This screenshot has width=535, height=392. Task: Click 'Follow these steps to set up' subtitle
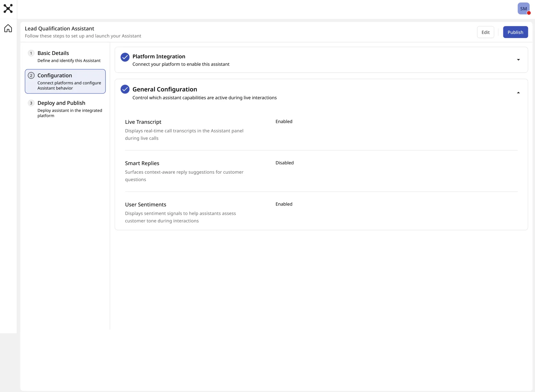coord(83,36)
